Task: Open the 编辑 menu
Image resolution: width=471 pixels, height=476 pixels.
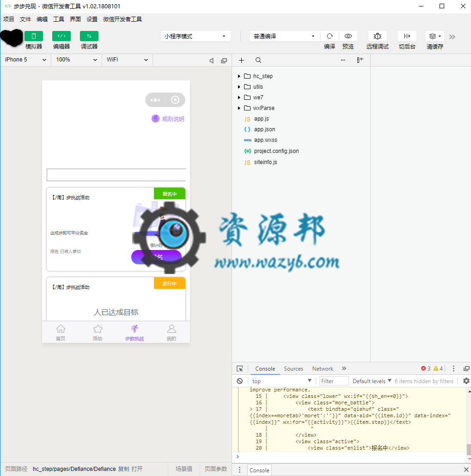Action: (x=42, y=19)
